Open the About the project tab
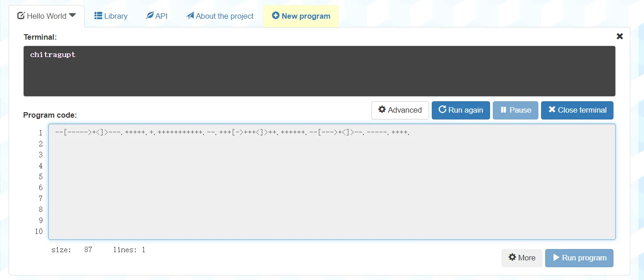The height and width of the screenshot is (280, 644). point(220,16)
